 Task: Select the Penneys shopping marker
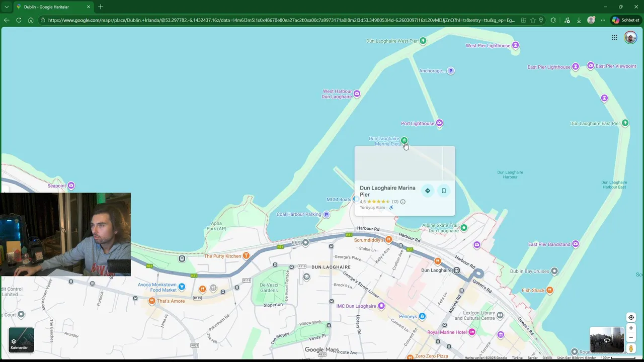[422, 316]
